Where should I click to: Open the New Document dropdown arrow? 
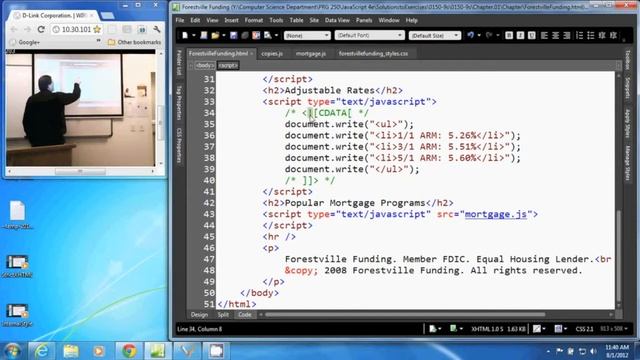click(x=194, y=36)
